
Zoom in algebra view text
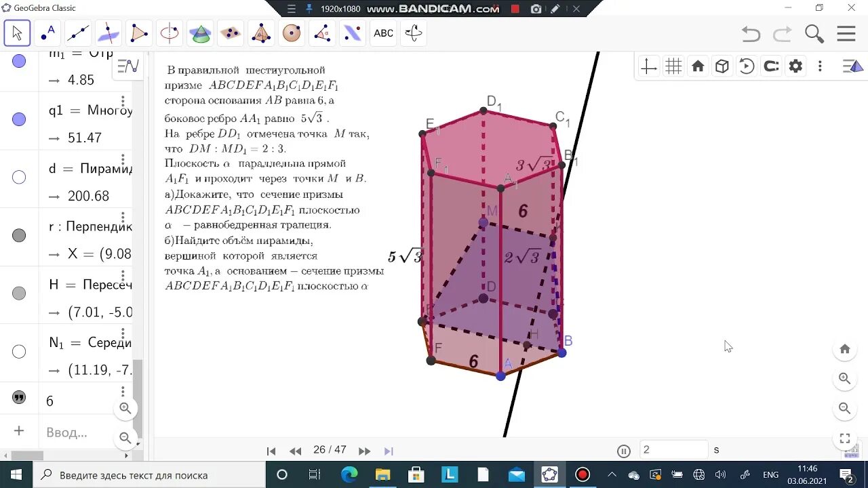click(125, 408)
